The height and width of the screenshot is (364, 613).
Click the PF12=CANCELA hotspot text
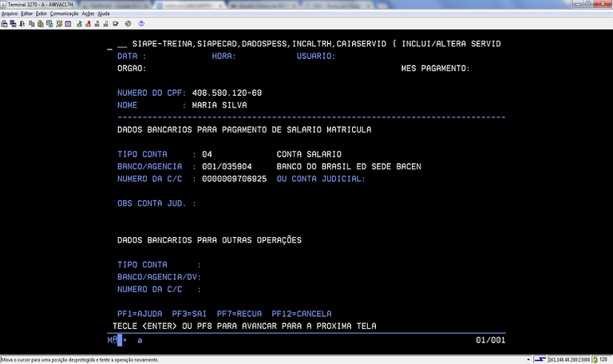(301, 314)
